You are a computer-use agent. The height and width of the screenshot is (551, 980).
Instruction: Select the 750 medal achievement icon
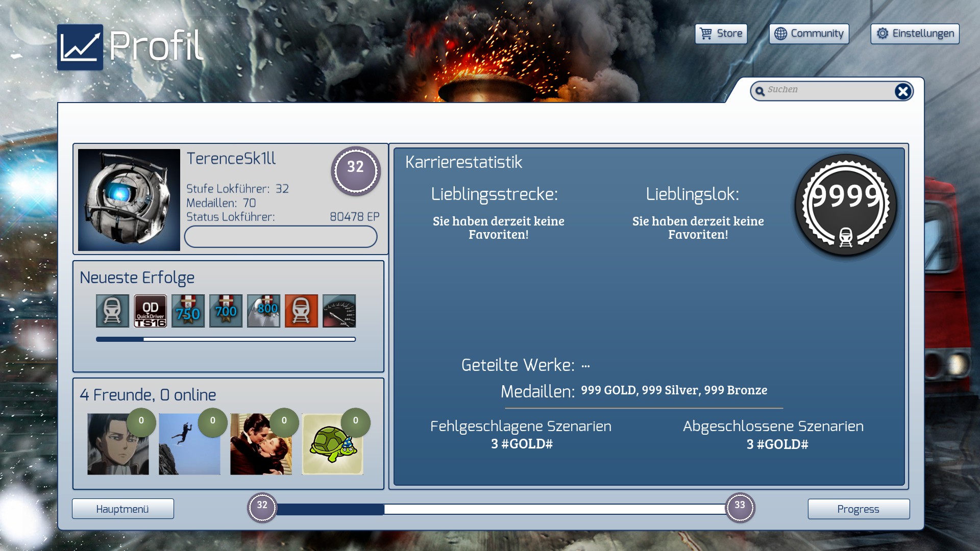[x=188, y=311]
